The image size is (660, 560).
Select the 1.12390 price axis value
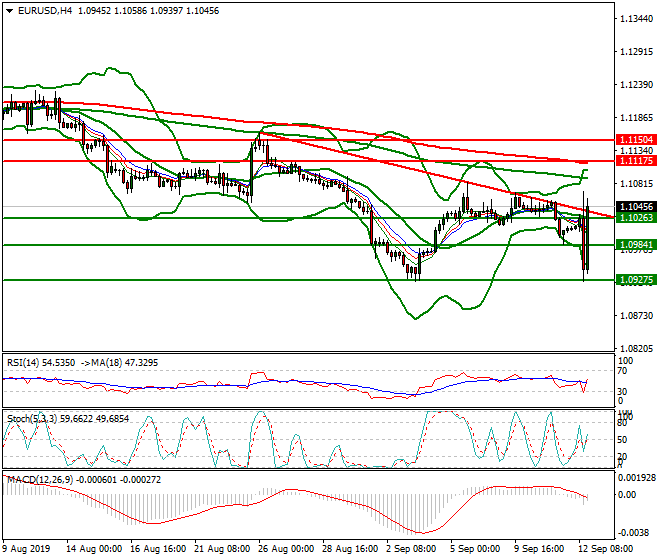coord(636,85)
